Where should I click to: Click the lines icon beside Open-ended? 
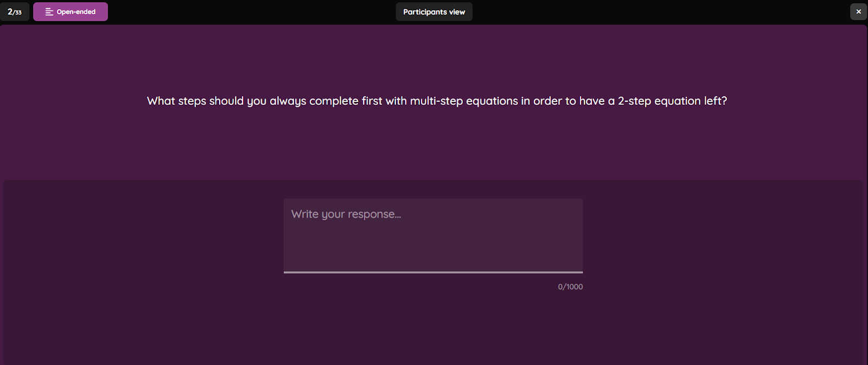(49, 12)
